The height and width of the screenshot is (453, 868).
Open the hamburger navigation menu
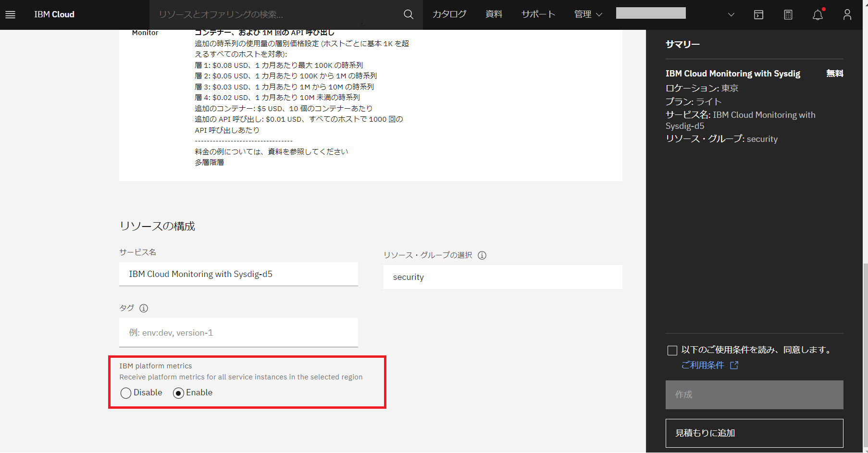click(x=10, y=14)
